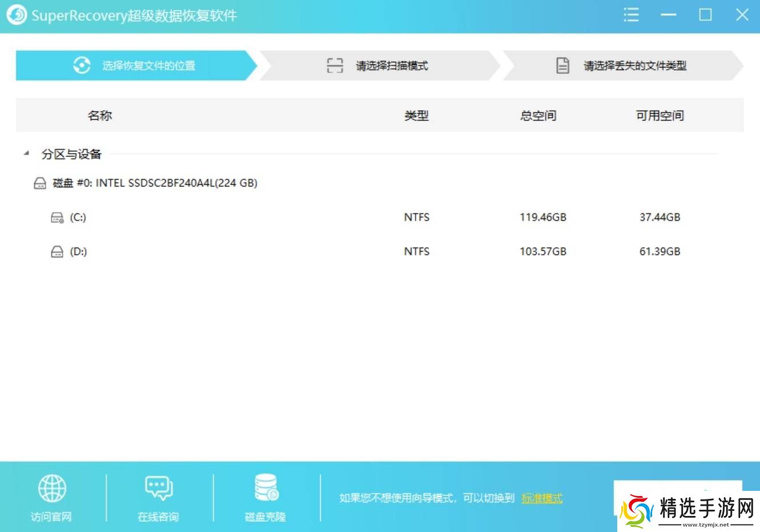The width and height of the screenshot is (760, 532).
Task: Select the 选择恢复文件的位置 step tab
Action: [134, 66]
